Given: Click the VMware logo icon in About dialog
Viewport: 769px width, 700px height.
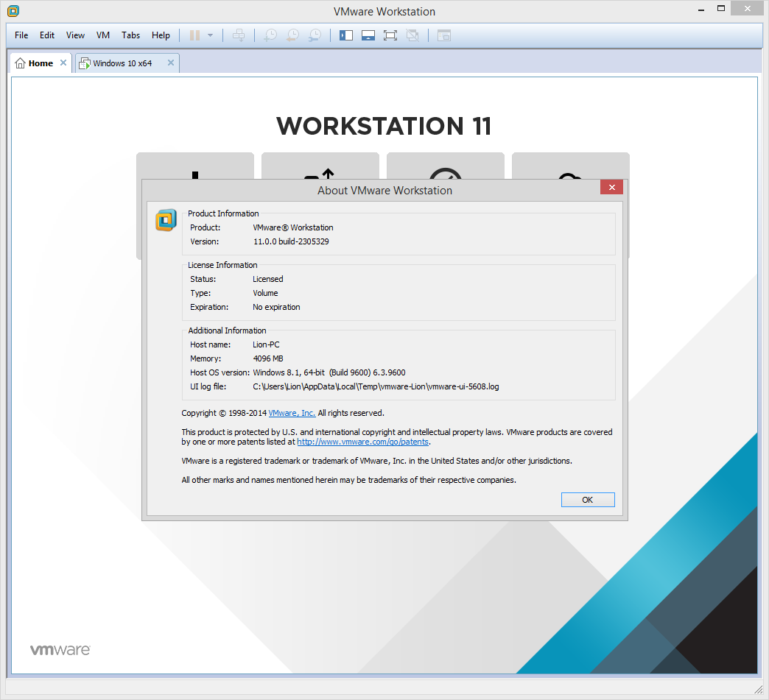Looking at the screenshot, I should 166,220.
